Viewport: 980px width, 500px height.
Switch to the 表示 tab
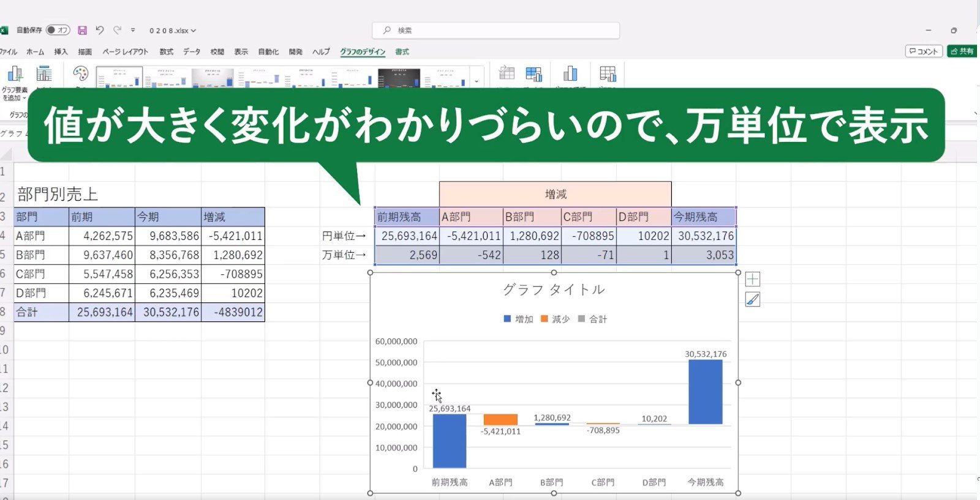pyautogui.click(x=241, y=52)
